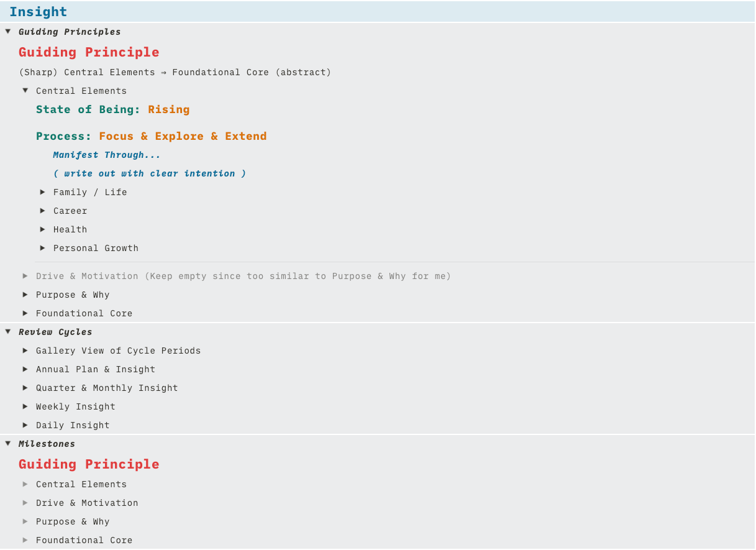Expand the Daily Insight toggle
This screenshot has height=550, width=756.
[x=25, y=425]
